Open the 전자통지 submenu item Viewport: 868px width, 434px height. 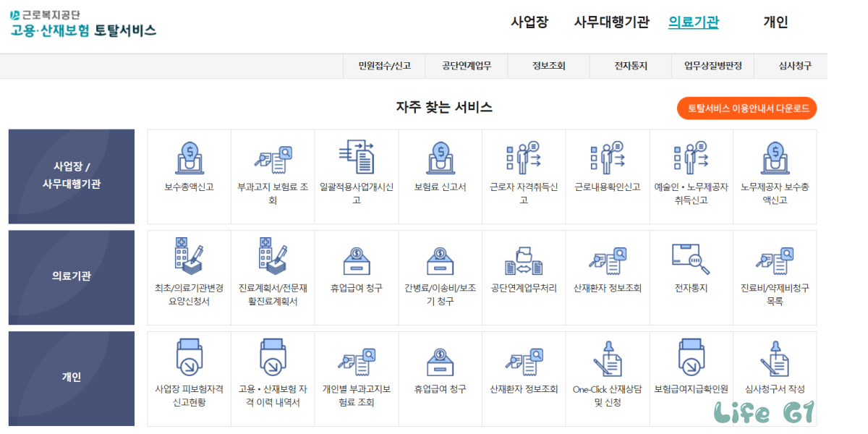pyautogui.click(x=631, y=66)
